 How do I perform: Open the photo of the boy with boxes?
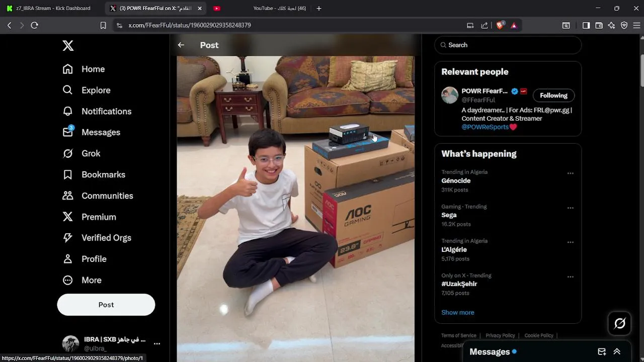(x=295, y=209)
